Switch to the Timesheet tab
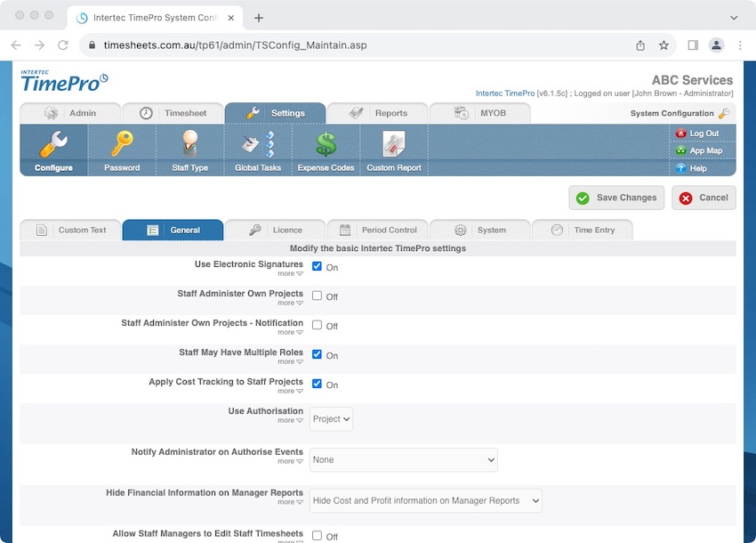This screenshot has height=543, width=756. click(173, 113)
